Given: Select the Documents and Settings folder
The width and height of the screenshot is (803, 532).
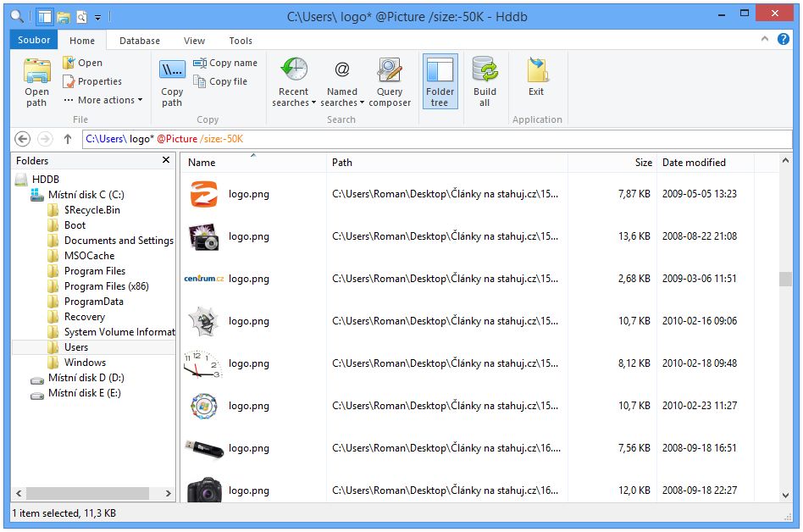Looking at the screenshot, I should pyautogui.click(x=111, y=241).
